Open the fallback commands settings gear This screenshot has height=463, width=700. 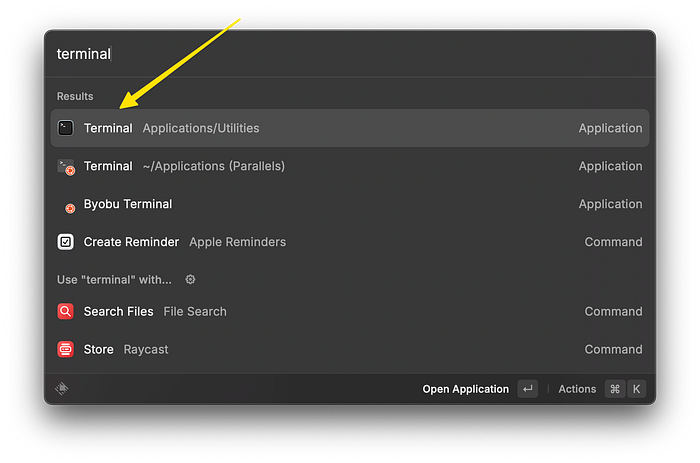pos(190,279)
